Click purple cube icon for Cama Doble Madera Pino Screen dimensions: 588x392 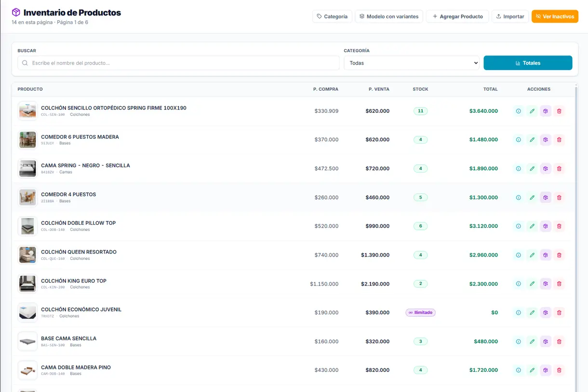[x=546, y=370]
